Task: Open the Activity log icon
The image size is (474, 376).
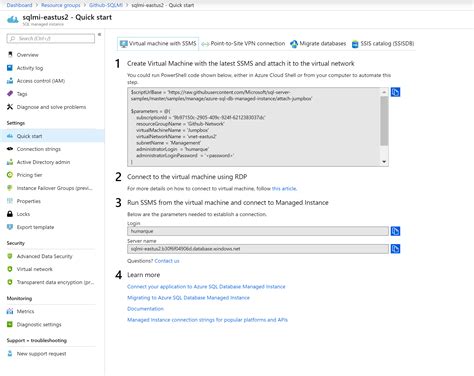Action: click(x=10, y=68)
